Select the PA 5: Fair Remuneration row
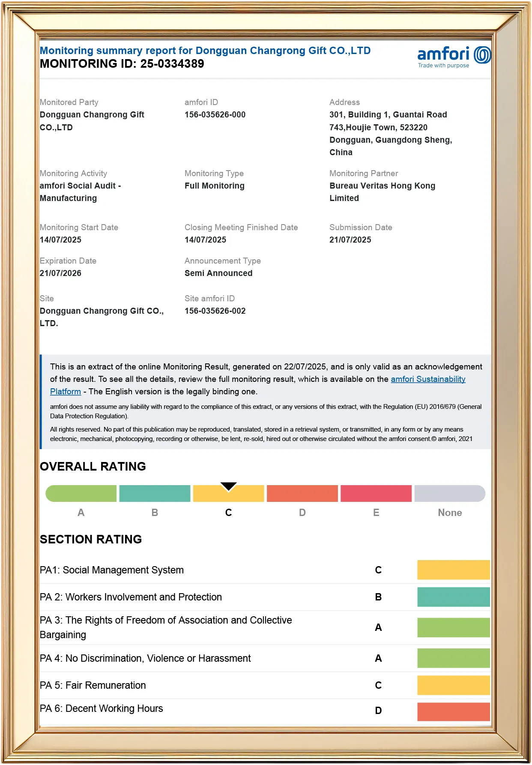This screenshot has height=765, width=532. pos(93,685)
